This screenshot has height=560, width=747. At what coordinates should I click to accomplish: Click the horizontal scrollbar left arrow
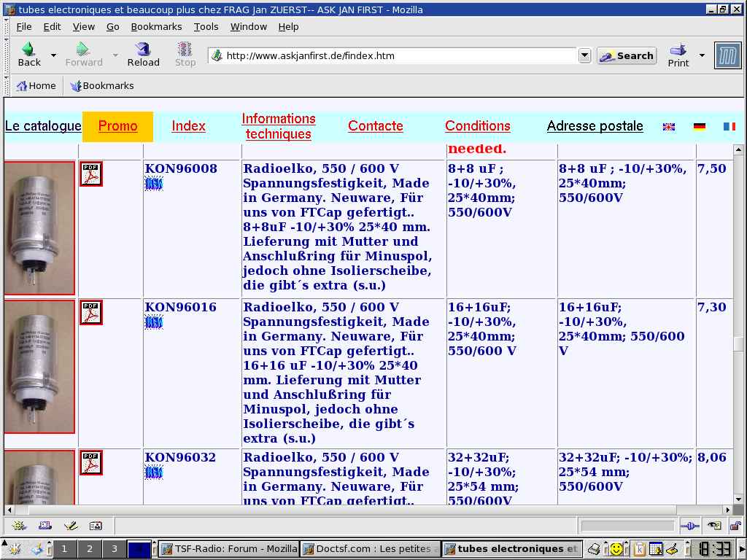tap(9, 510)
